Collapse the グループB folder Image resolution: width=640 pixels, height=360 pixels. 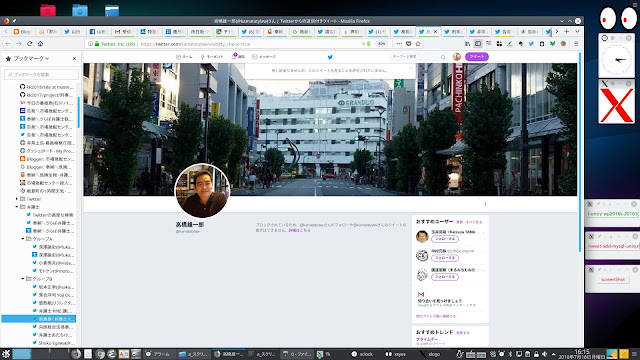(x=22, y=279)
